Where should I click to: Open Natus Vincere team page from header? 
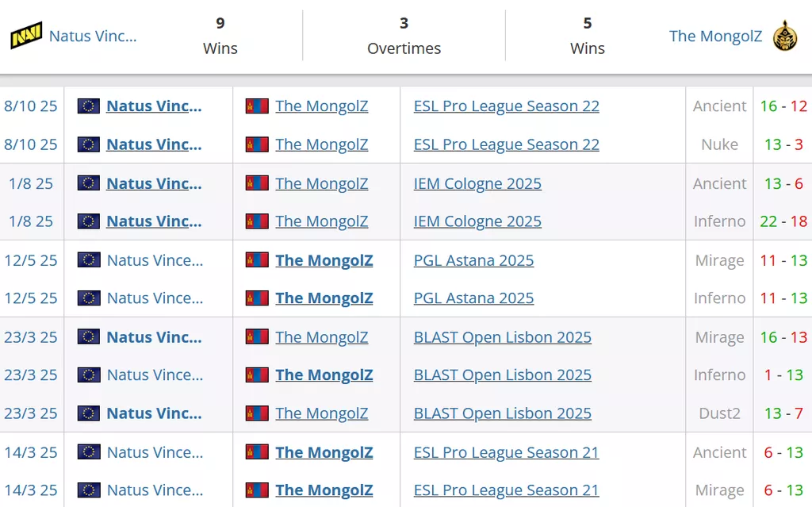coord(93,36)
